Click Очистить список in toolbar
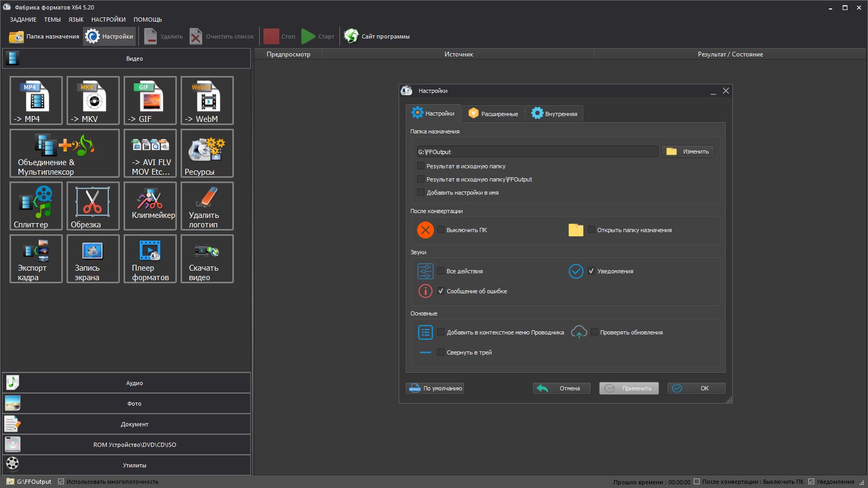This screenshot has height=488, width=868. 222,36
